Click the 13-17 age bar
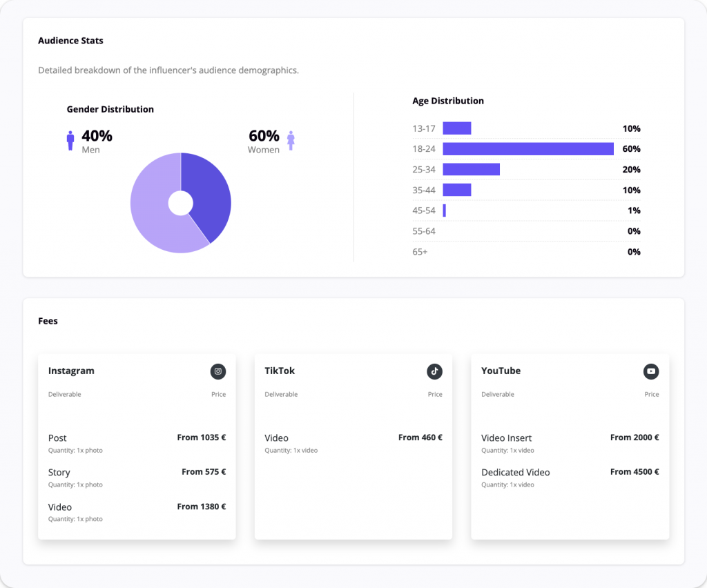The image size is (707, 588). [456, 128]
